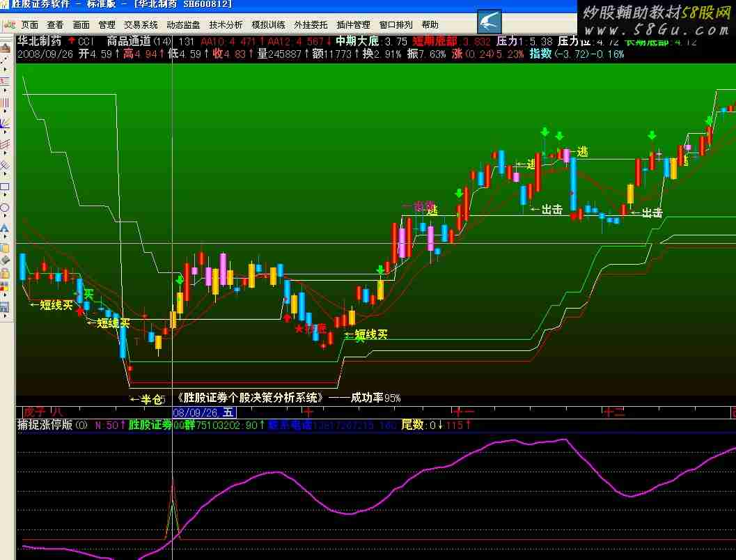Viewport: 736px width, 560px height.
Task: Open the 窗口排列 menu
Action: pyautogui.click(x=396, y=25)
